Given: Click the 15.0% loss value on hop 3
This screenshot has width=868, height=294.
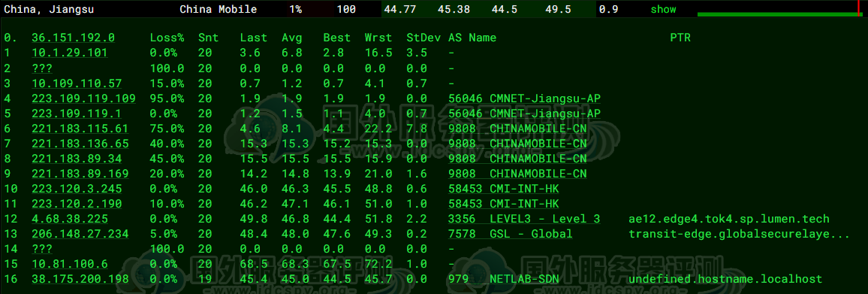Looking at the screenshot, I should coord(164,83).
